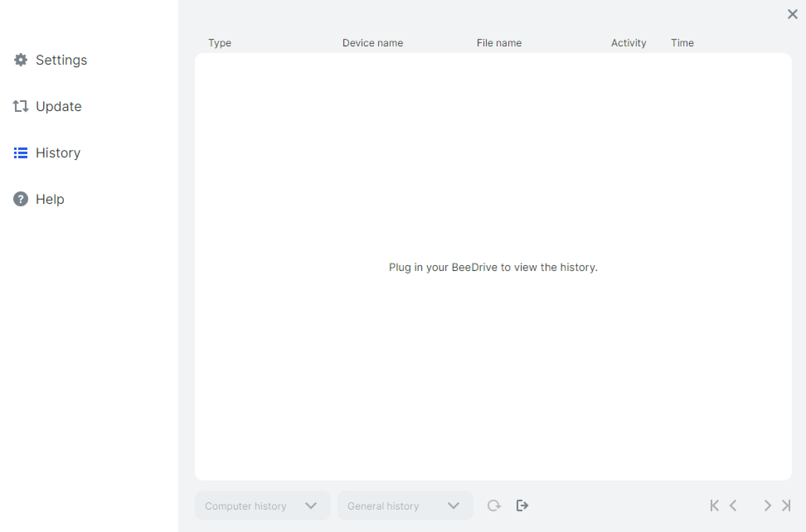
Task: Export the history log
Action: click(x=522, y=505)
